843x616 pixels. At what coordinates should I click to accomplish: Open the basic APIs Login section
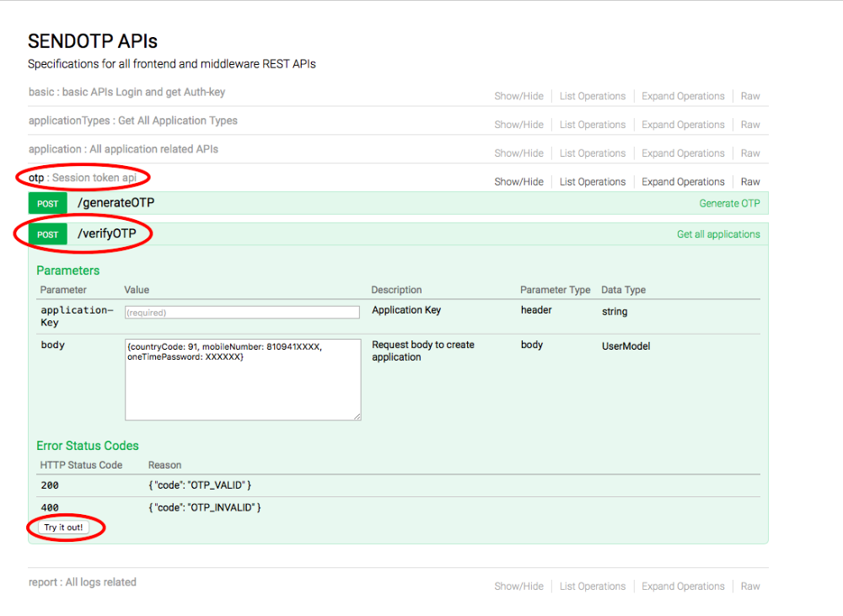[127, 92]
